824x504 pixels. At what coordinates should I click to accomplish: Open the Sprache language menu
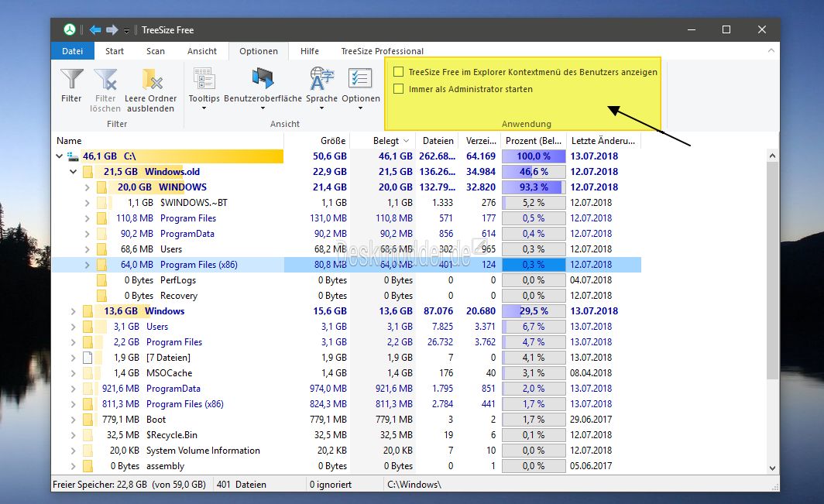[321, 88]
